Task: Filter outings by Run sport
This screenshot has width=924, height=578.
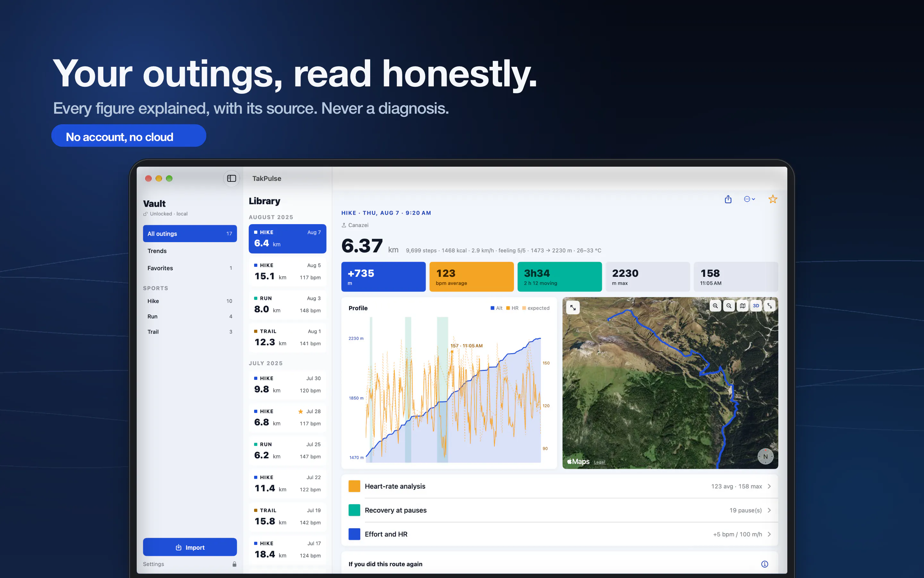Action: point(190,316)
